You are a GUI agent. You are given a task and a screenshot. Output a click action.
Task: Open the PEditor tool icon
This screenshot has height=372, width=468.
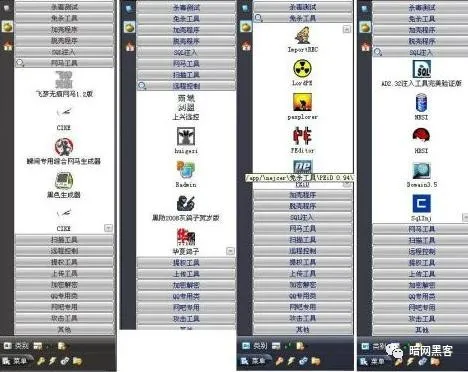tap(302, 135)
